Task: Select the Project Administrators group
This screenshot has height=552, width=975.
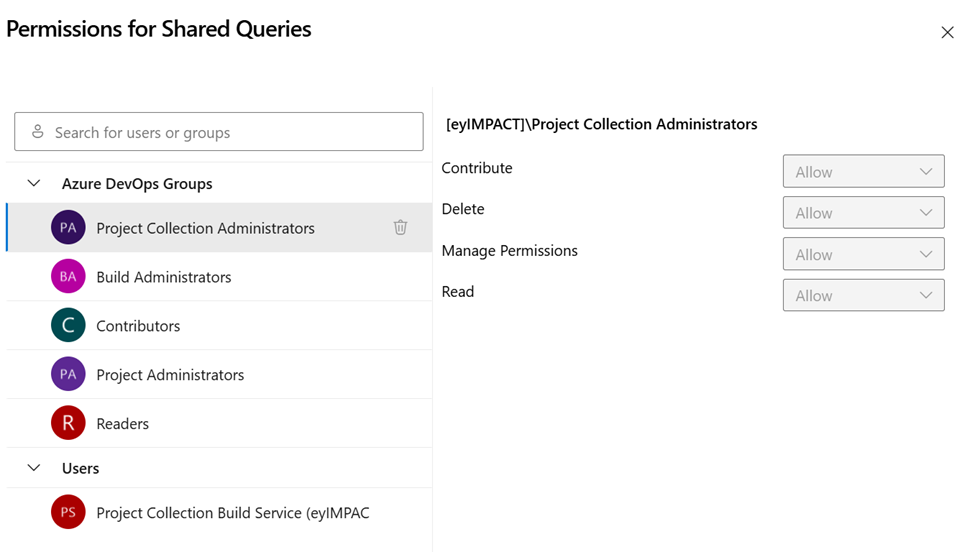Action: 219,374
